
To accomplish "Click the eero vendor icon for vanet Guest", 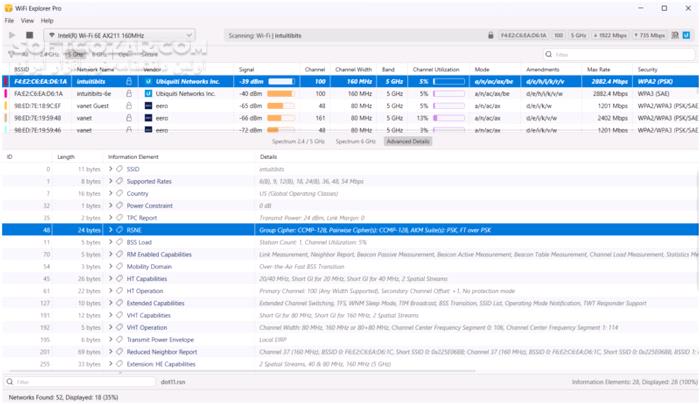I will pos(148,106).
